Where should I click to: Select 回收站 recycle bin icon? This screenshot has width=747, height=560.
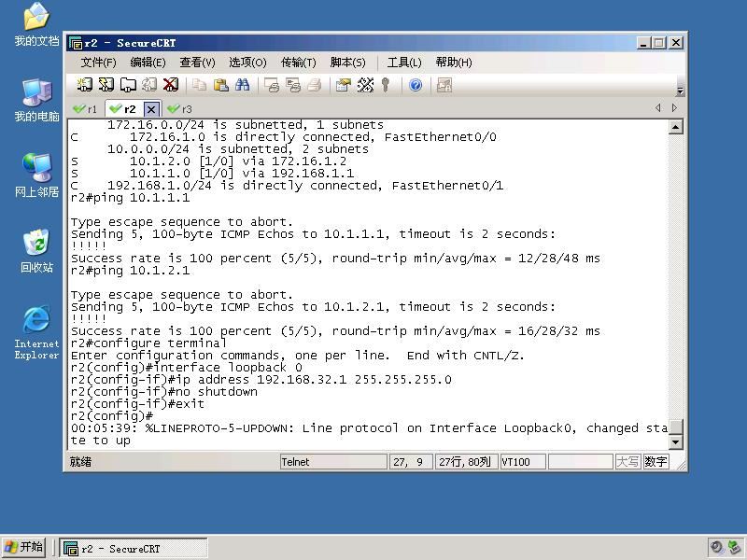click(36, 251)
